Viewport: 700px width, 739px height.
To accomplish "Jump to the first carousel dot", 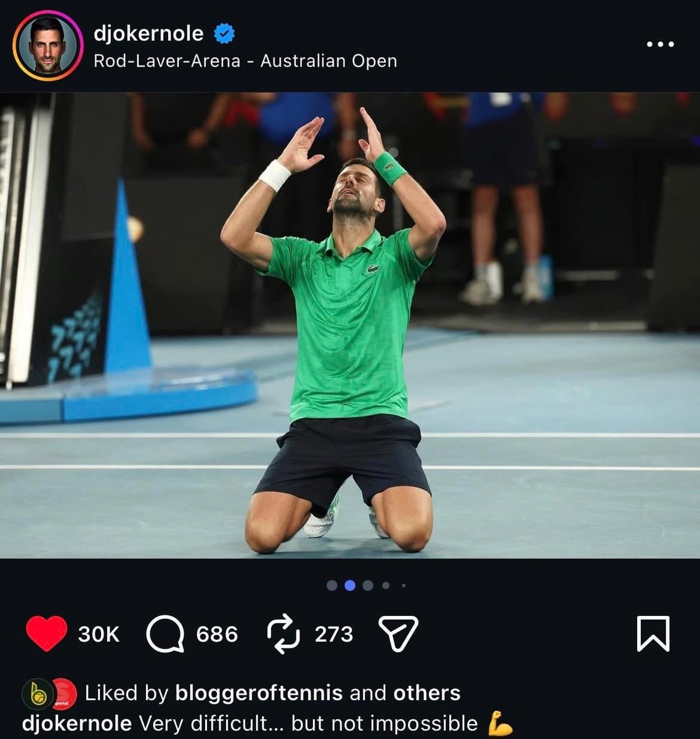I will pos(332,585).
